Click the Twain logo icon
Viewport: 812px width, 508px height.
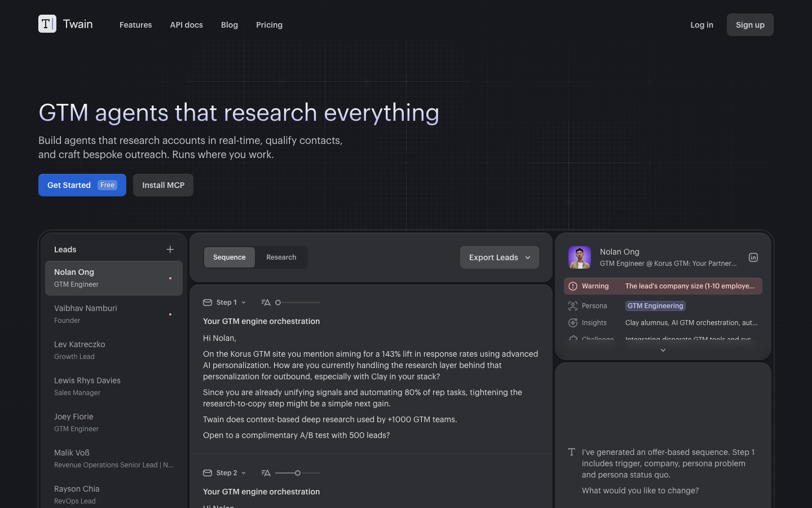47,24
